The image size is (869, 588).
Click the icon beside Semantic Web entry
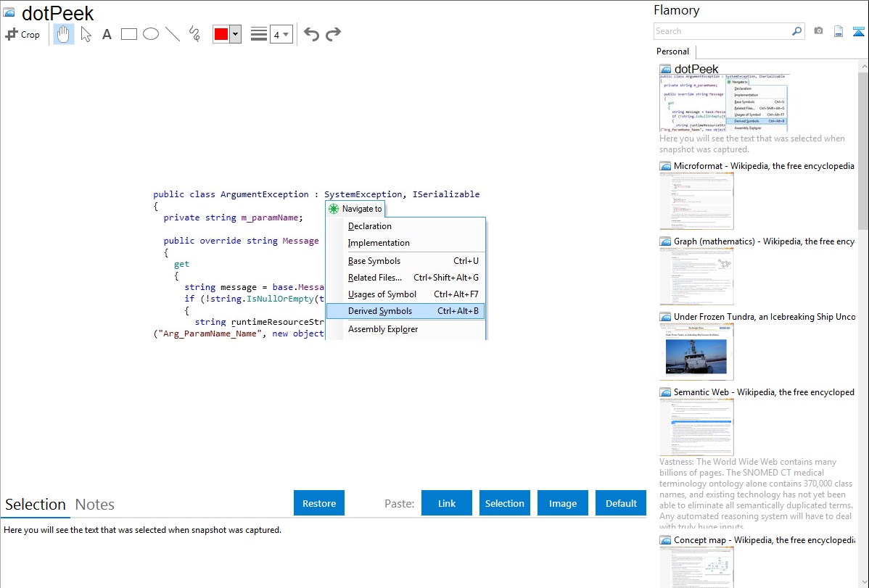[665, 392]
